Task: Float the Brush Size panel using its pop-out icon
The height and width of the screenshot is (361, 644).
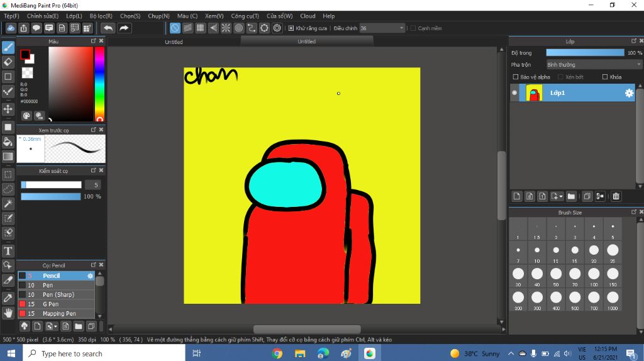Action: coord(634,212)
